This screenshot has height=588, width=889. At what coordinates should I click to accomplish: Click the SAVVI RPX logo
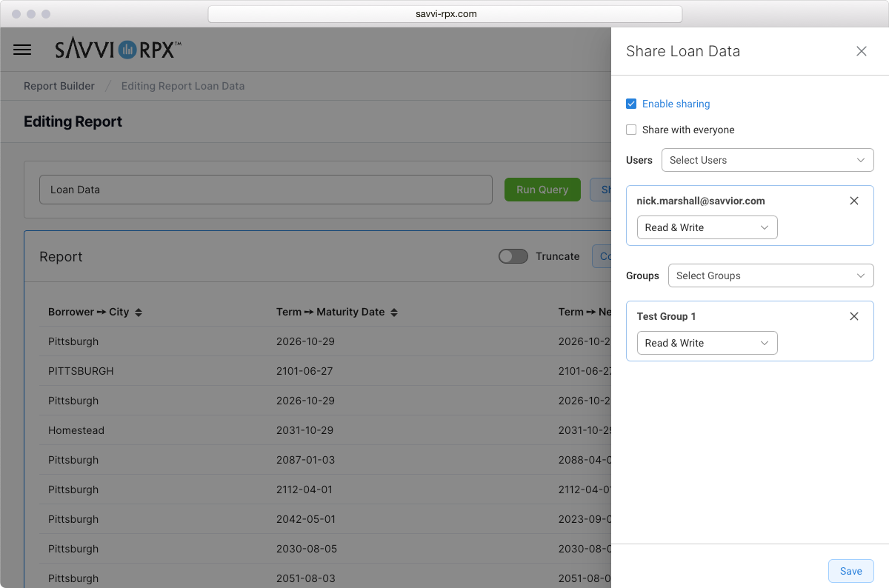click(x=119, y=49)
